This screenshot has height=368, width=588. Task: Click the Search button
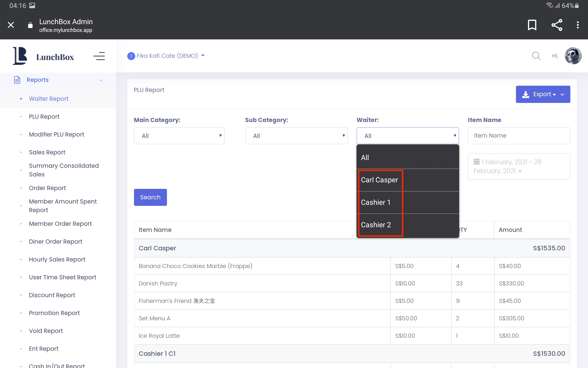pos(150,197)
